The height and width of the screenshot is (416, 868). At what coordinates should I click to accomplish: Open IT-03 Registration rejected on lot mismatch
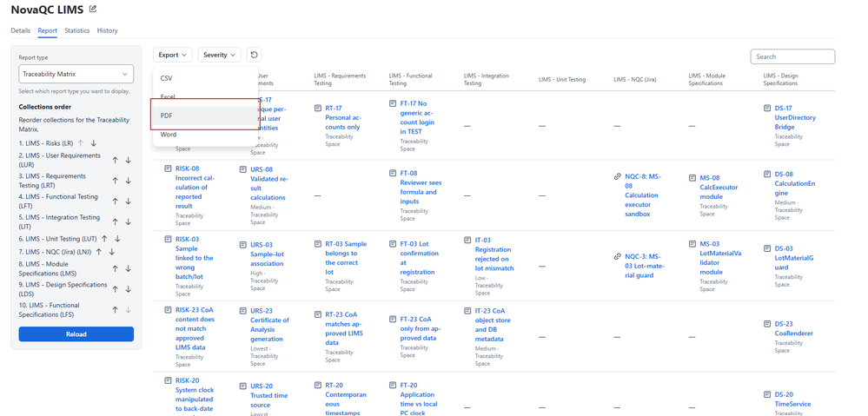pyautogui.click(x=494, y=254)
